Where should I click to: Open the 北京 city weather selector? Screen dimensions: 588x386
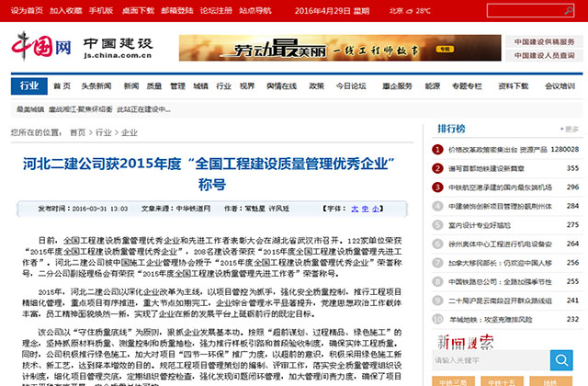click(x=395, y=11)
